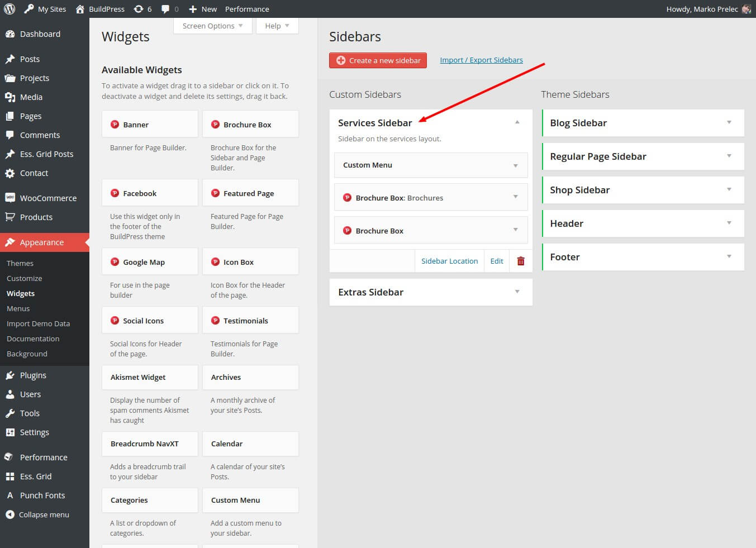Click the Dashboard gauge icon
The height and width of the screenshot is (548, 756).
click(x=9, y=34)
